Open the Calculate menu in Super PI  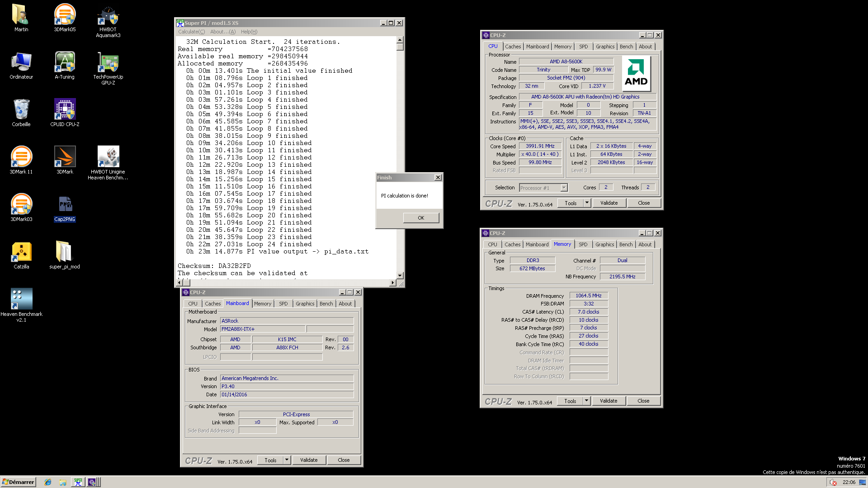coord(191,32)
